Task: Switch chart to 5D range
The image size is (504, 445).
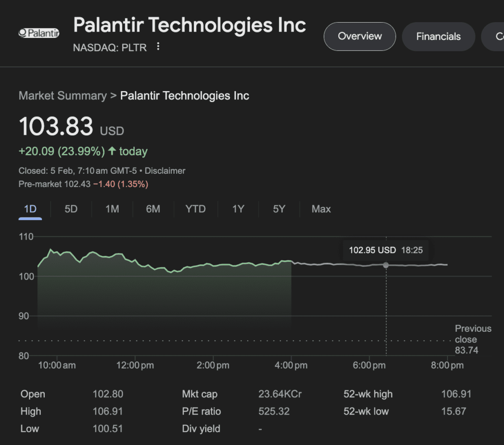Action: [x=70, y=209]
